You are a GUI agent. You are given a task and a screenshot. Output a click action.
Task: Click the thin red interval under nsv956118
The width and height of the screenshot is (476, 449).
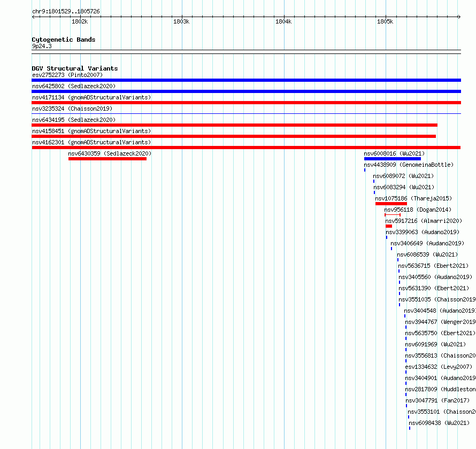tap(393, 215)
